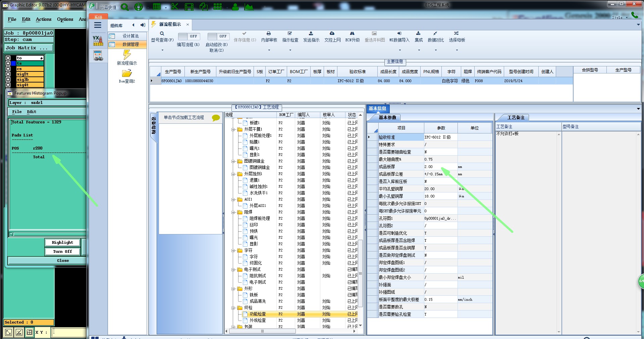Click 集成 download icon

(x=418, y=34)
